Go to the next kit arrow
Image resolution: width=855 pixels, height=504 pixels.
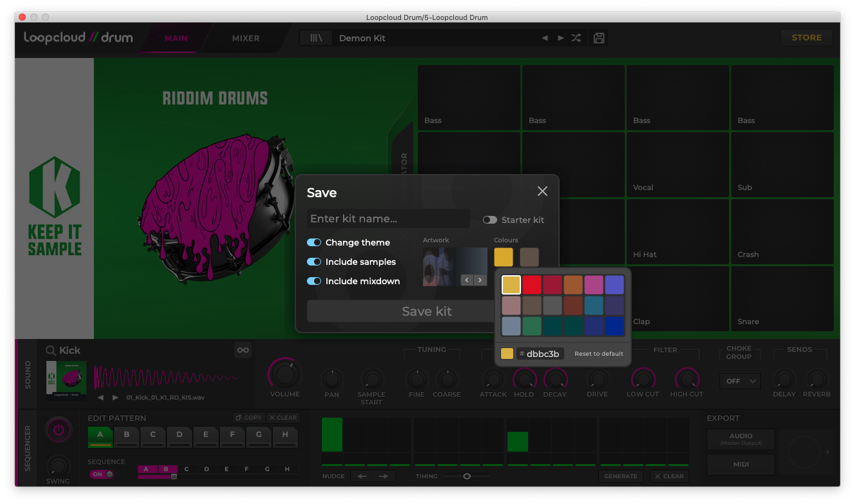[x=560, y=38]
